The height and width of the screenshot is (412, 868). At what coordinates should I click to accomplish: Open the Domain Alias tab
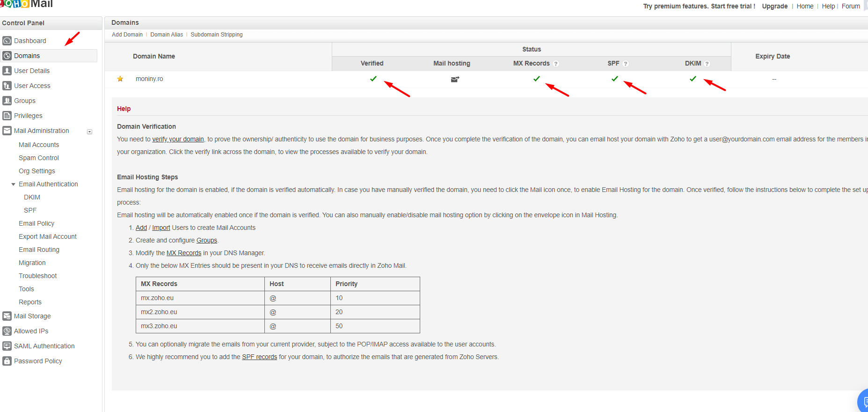[x=167, y=35]
